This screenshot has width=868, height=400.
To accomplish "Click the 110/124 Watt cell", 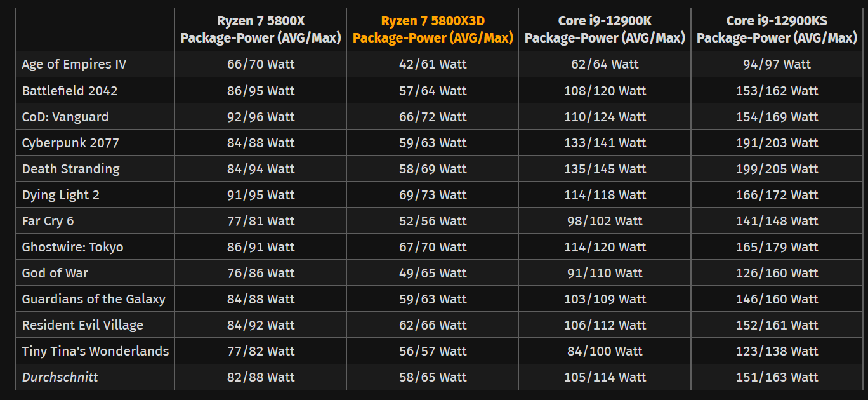I will click(605, 117).
